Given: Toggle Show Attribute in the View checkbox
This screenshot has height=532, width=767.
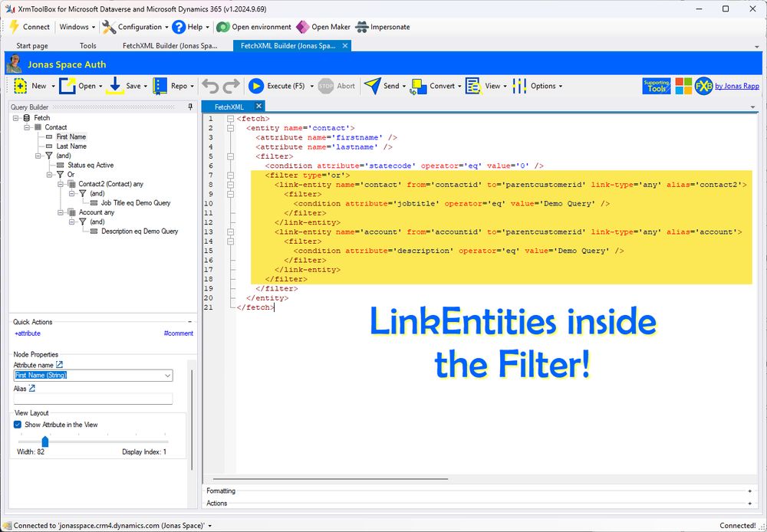Looking at the screenshot, I should click(18, 425).
